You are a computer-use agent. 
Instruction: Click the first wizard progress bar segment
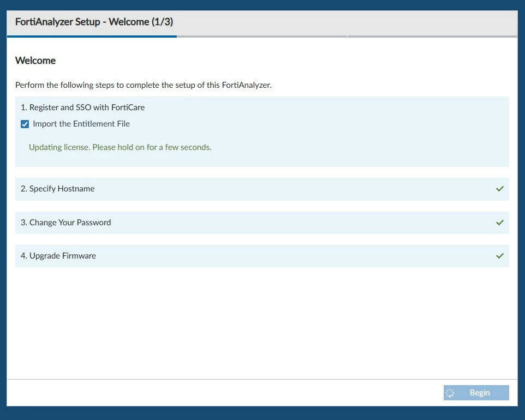[92, 37]
